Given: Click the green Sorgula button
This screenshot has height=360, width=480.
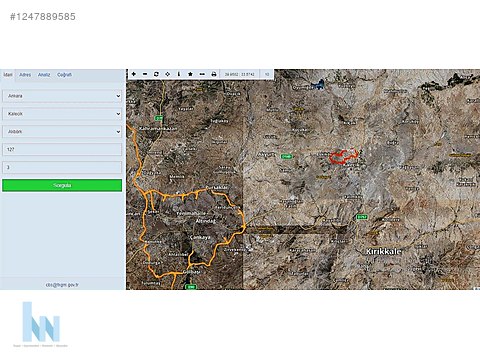Looking at the screenshot, I should click(x=62, y=185).
